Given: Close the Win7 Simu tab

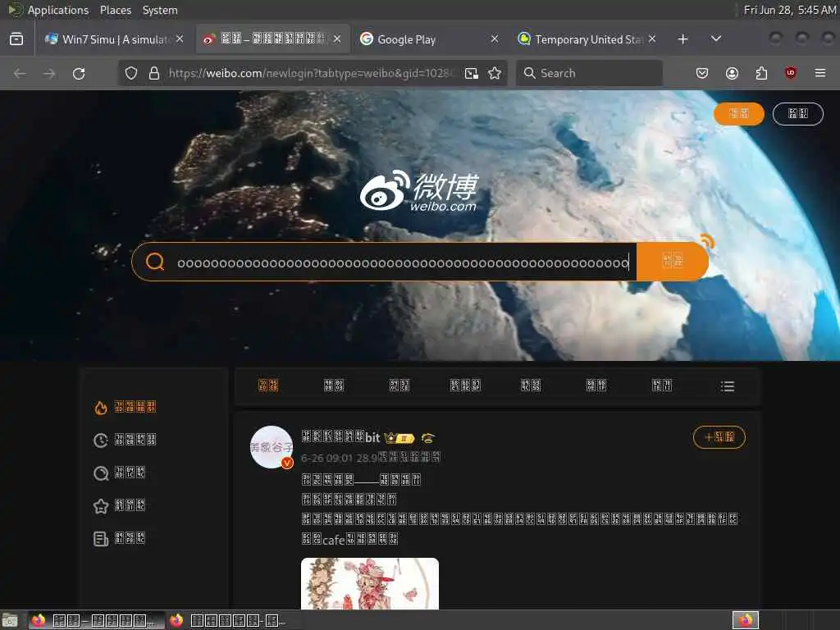Looking at the screenshot, I should pos(180,39).
